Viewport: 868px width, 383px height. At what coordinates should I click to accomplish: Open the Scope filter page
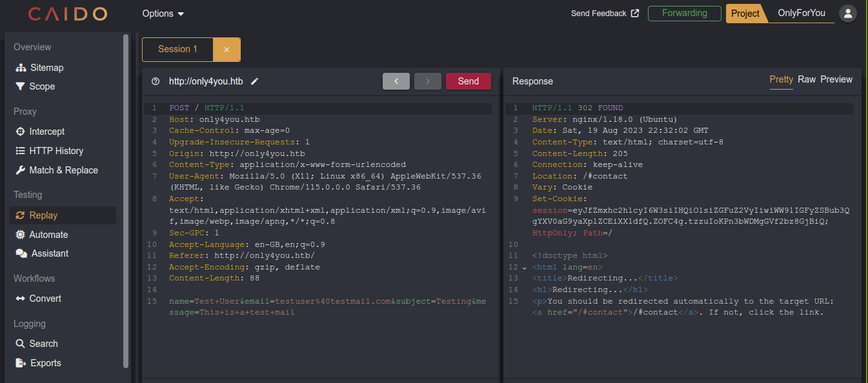pyautogui.click(x=41, y=86)
